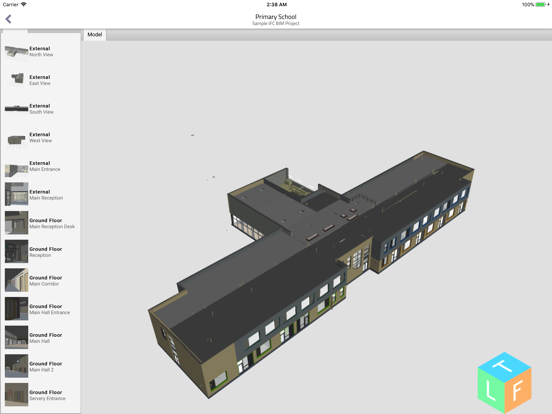This screenshot has width=552, height=414.
Task: Open External North View thumbnail
Action: click(16, 51)
